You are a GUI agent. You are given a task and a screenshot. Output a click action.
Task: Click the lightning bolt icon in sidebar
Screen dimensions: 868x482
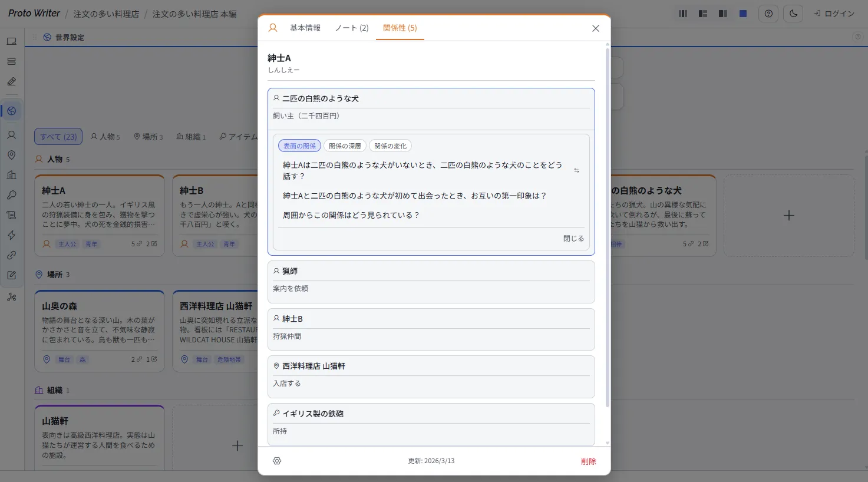(x=12, y=235)
